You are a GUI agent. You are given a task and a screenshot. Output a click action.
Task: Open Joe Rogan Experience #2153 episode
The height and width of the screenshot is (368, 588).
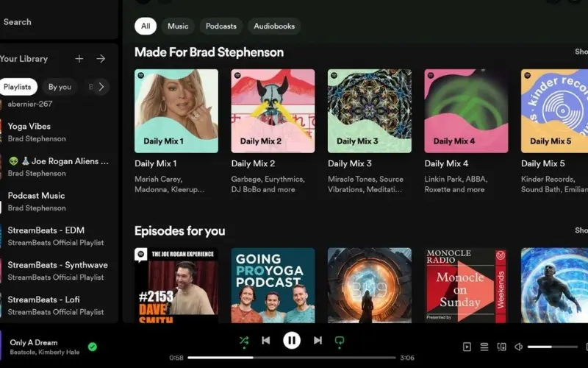tap(176, 286)
